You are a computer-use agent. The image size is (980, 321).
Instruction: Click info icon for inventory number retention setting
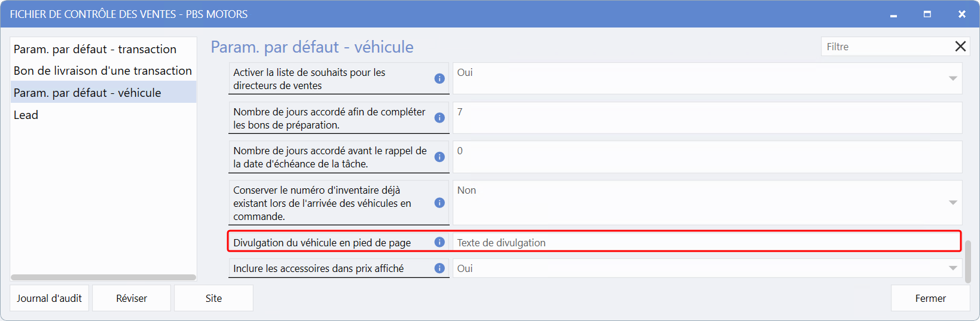click(x=439, y=203)
